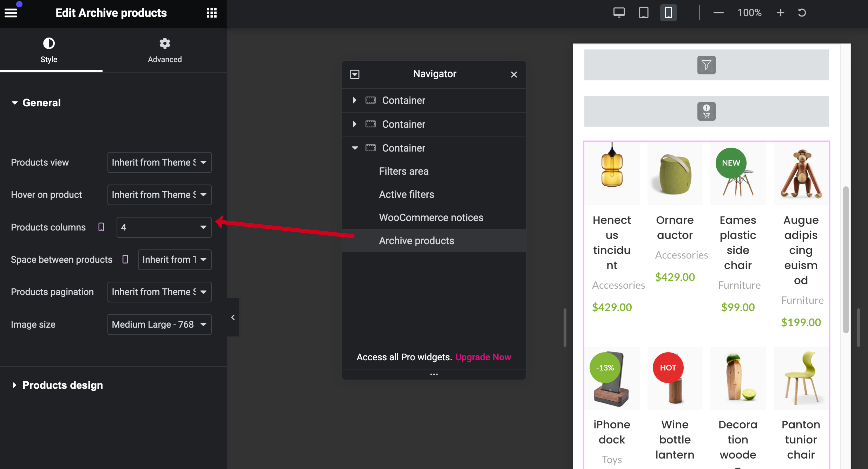Close the Navigator panel
The height and width of the screenshot is (469, 868).
(514, 74)
